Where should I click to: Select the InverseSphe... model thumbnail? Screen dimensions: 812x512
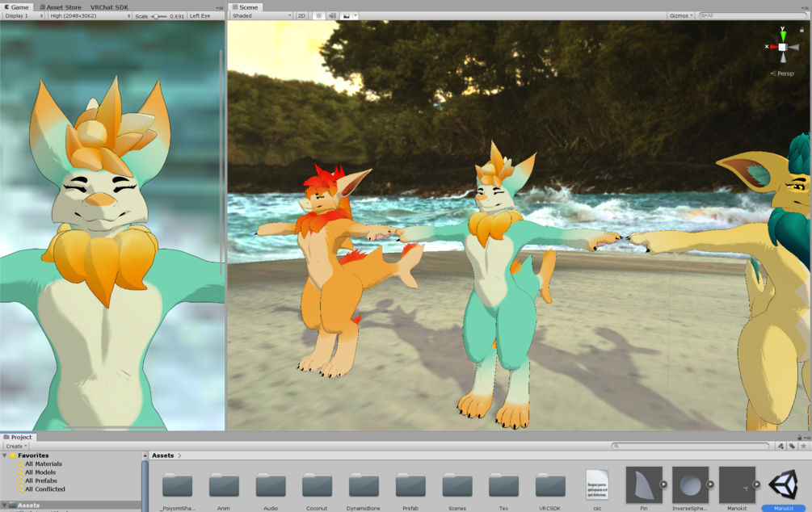click(690, 485)
